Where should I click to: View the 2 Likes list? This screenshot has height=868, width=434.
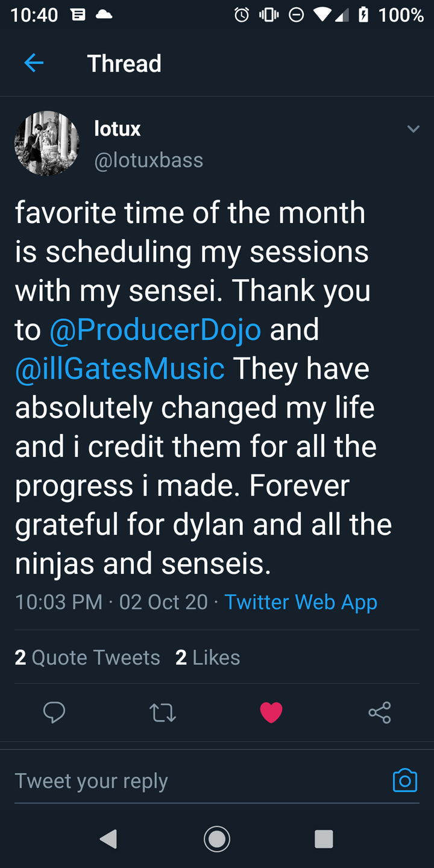(207, 657)
